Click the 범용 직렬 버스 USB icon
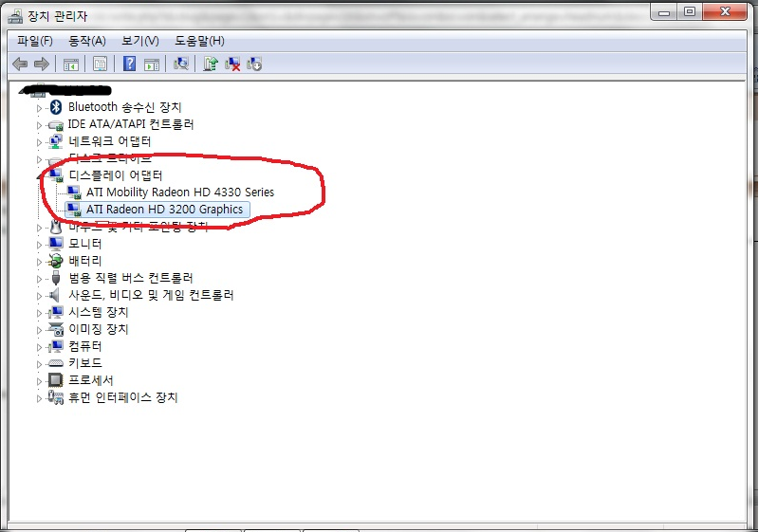777x532 pixels. (56, 278)
